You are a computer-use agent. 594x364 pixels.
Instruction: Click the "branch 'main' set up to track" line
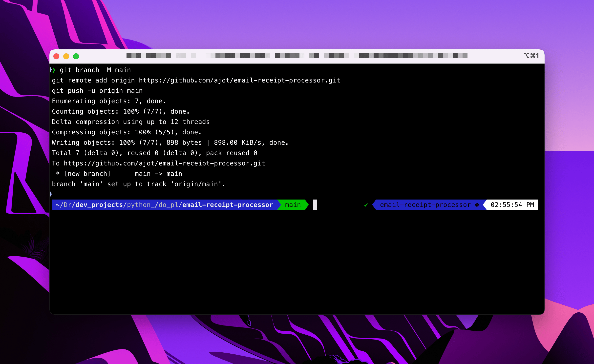pyautogui.click(x=139, y=184)
